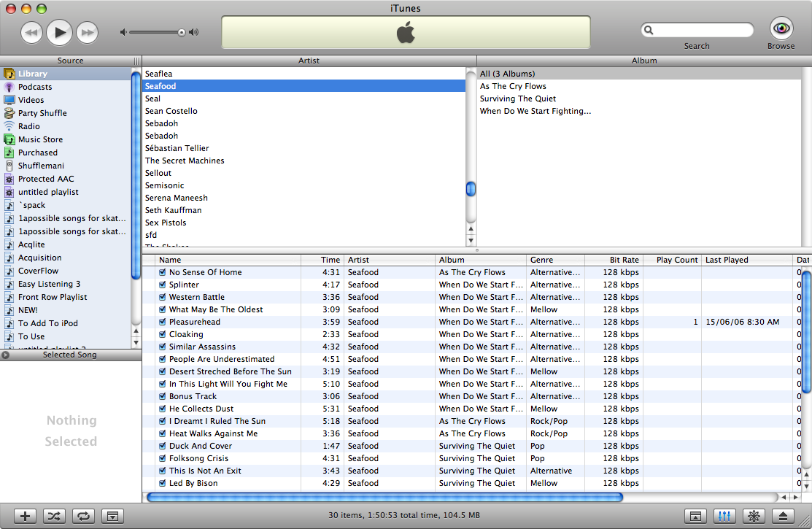Click the volume slider knob
The image size is (812, 529).
[181, 33]
